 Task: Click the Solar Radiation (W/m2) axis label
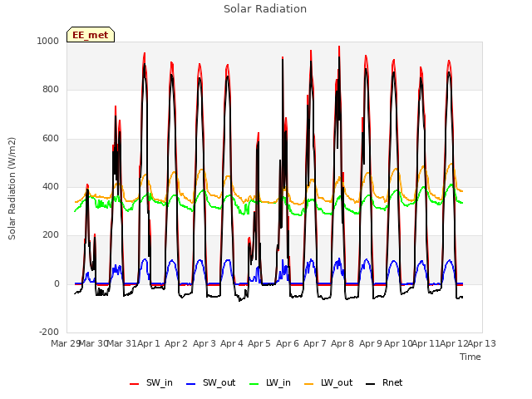12,189
